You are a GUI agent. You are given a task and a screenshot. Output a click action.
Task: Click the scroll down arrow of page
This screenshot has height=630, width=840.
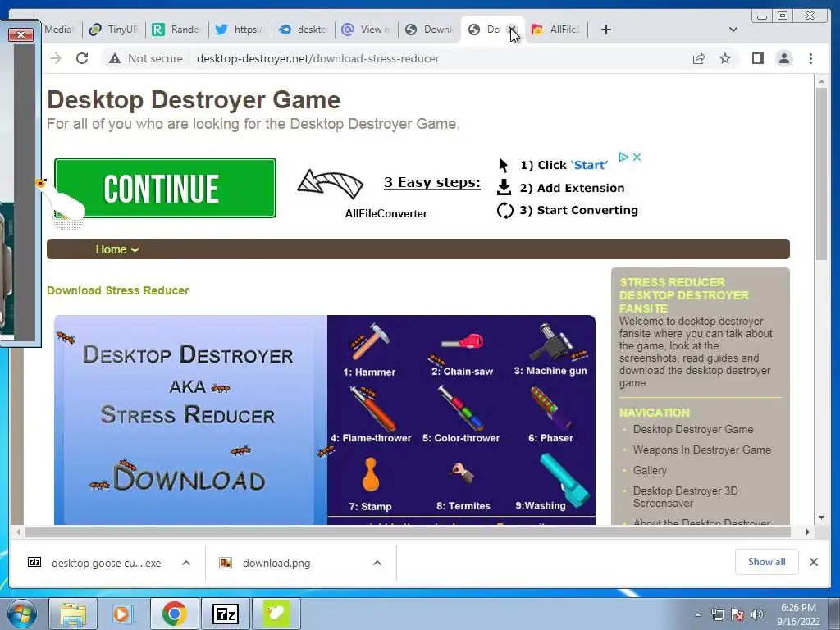click(x=821, y=518)
